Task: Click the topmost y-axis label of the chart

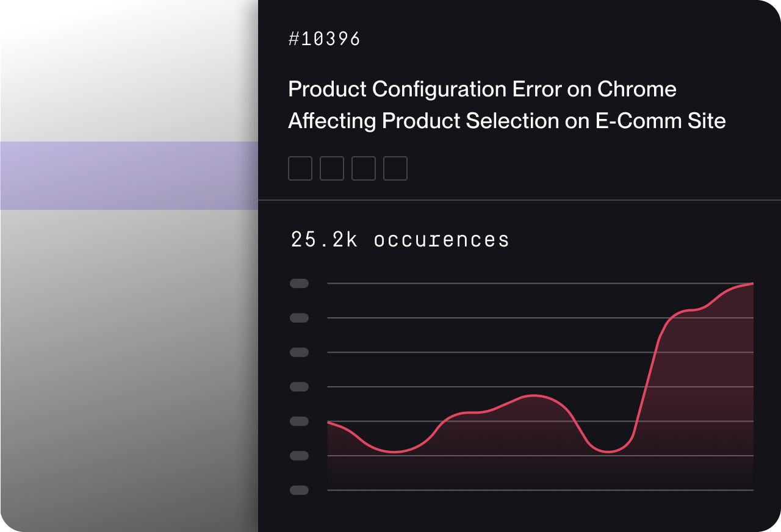Action: pyautogui.click(x=299, y=283)
